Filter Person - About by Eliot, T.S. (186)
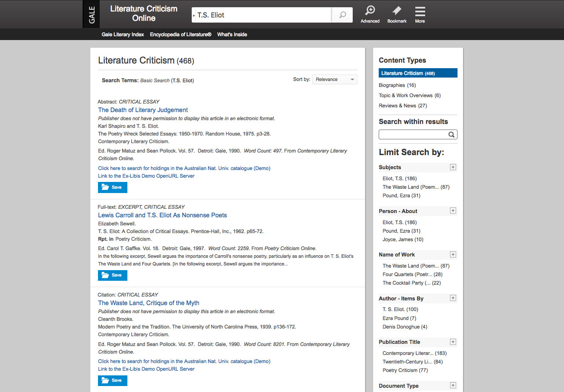The image size is (564, 392). pos(400,222)
